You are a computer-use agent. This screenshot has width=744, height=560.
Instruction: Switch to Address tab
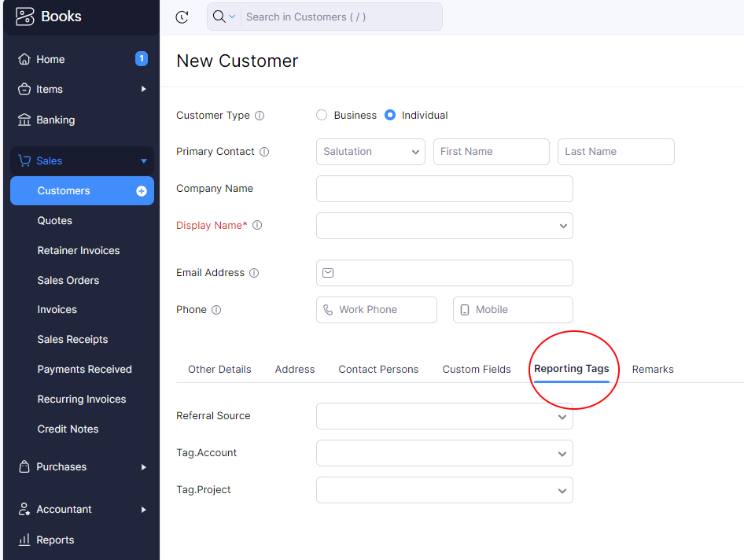click(295, 369)
